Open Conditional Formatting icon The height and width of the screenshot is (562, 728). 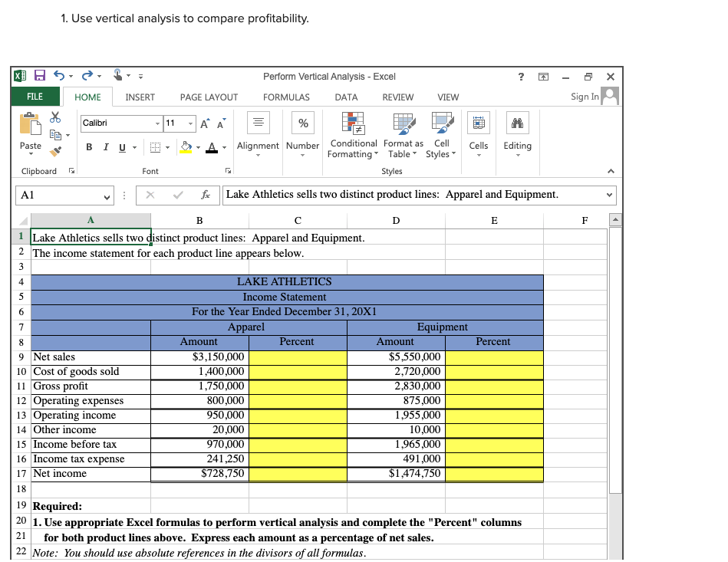click(x=354, y=123)
